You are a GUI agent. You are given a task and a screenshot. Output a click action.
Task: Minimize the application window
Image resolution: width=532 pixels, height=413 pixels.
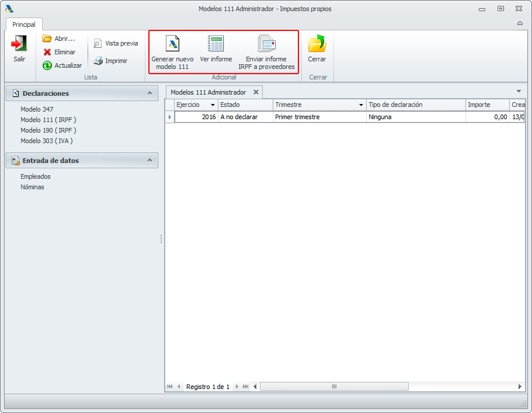tap(482, 9)
